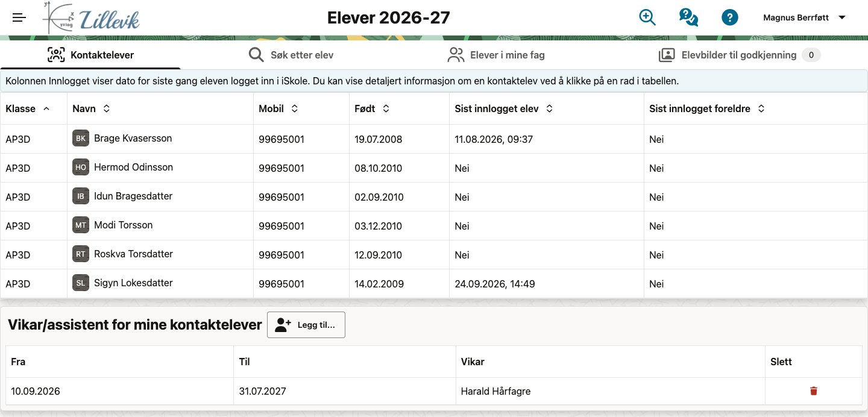Open Elevbilder til godkjenning tab
Screen dimensions: 868x417
(x=739, y=55)
